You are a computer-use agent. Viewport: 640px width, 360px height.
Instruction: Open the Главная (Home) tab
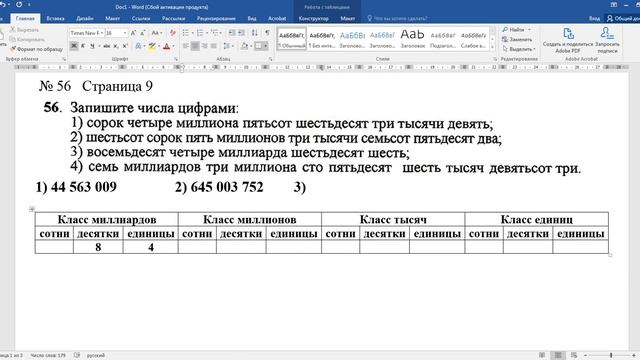[25, 18]
